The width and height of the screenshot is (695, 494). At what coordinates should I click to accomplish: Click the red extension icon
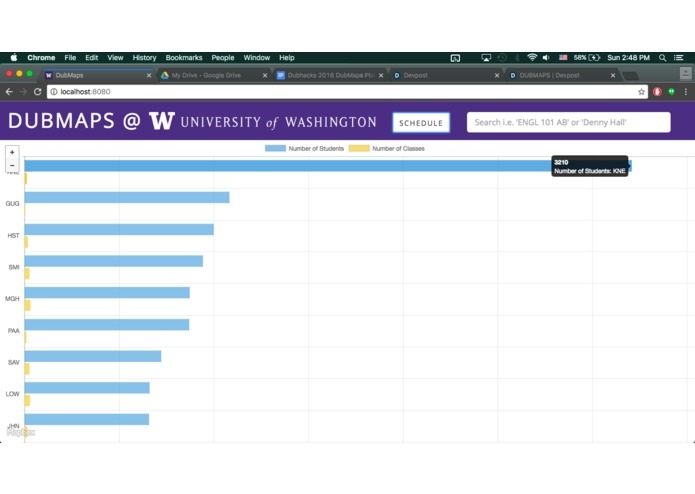(657, 92)
